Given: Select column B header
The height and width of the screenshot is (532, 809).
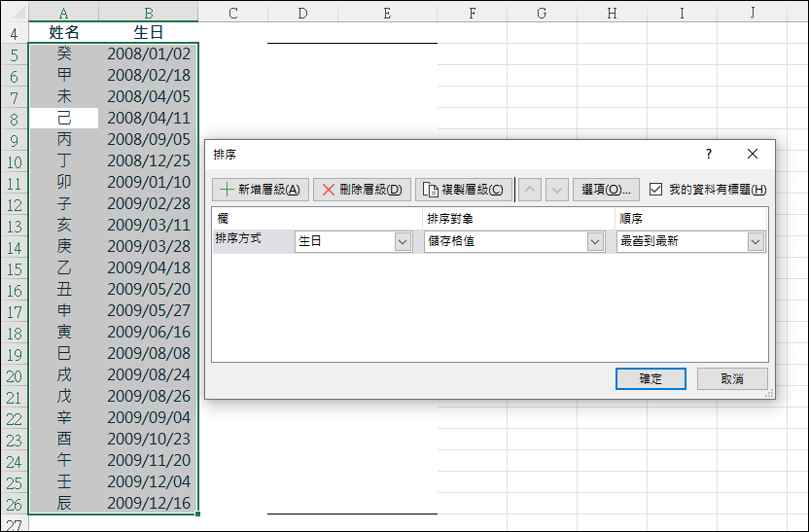Looking at the screenshot, I should tap(149, 13).
